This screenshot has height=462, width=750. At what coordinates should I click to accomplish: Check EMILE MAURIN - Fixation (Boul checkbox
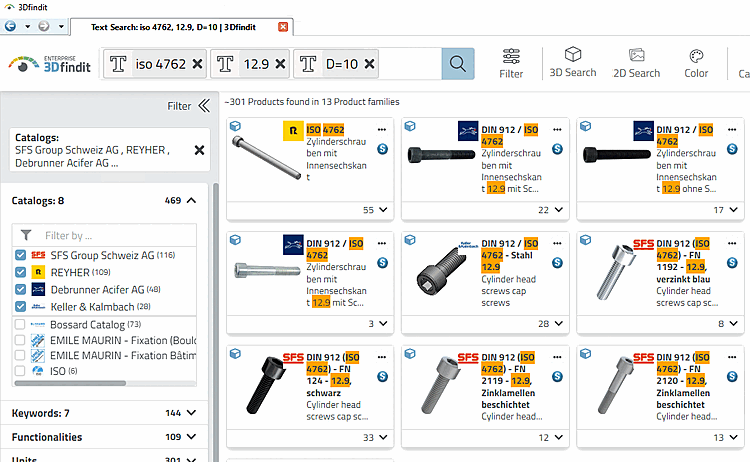pos(20,340)
